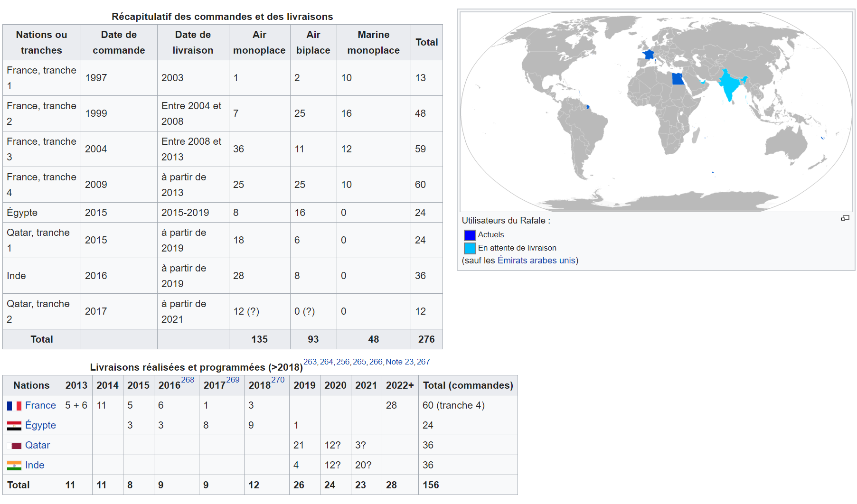
Task: Click the '2022+' column header
Action: (x=400, y=385)
